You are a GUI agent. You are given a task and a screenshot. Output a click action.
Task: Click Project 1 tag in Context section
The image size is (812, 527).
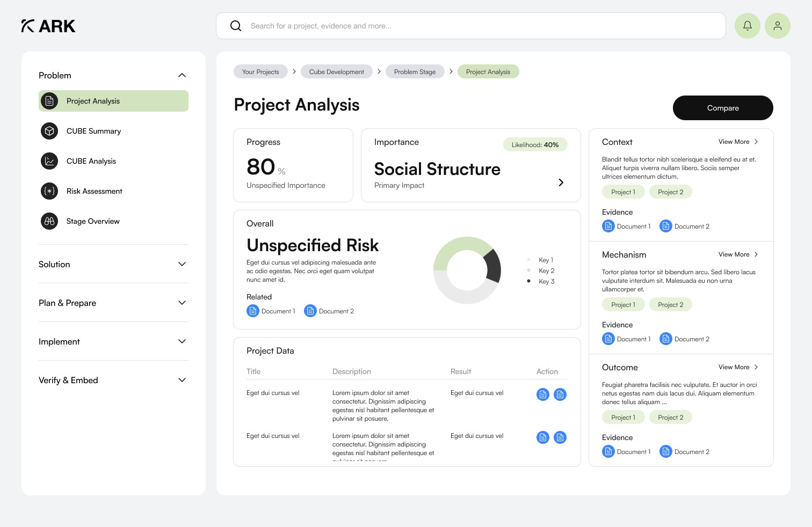(x=623, y=192)
